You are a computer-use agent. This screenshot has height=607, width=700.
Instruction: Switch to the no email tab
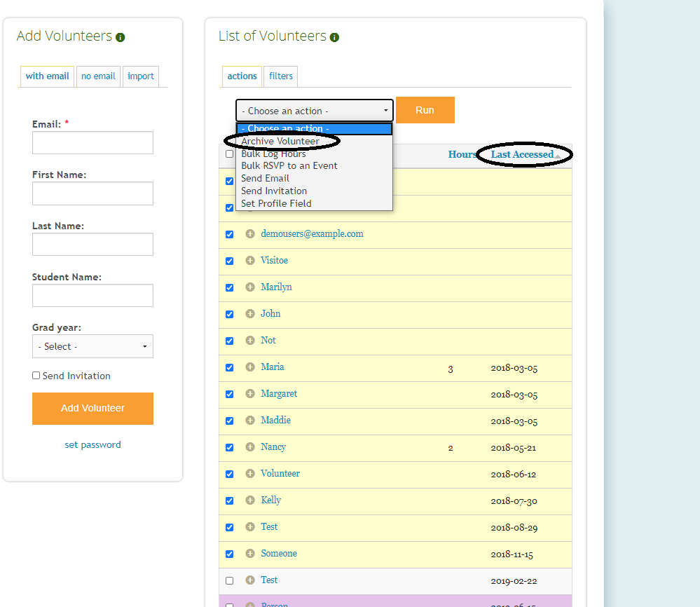pyautogui.click(x=98, y=76)
